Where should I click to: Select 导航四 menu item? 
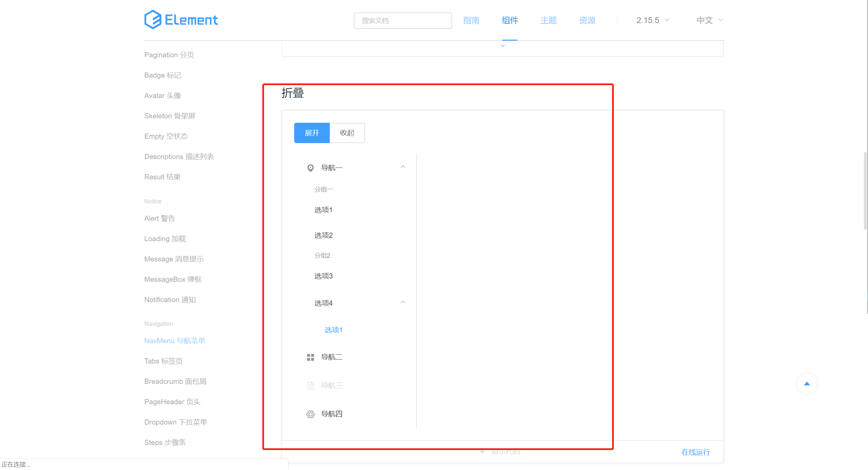point(355,414)
